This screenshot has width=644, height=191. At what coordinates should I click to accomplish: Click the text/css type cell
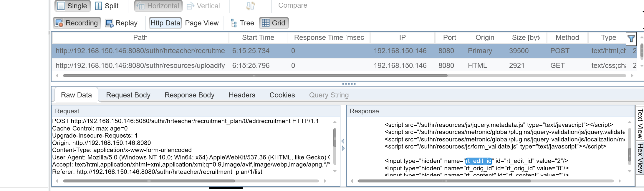[x=608, y=66]
